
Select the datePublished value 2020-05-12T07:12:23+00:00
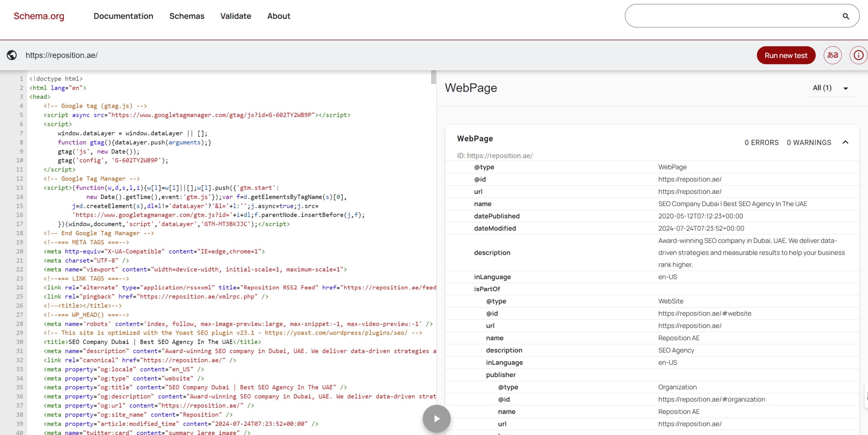pyautogui.click(x=701, y=216)
